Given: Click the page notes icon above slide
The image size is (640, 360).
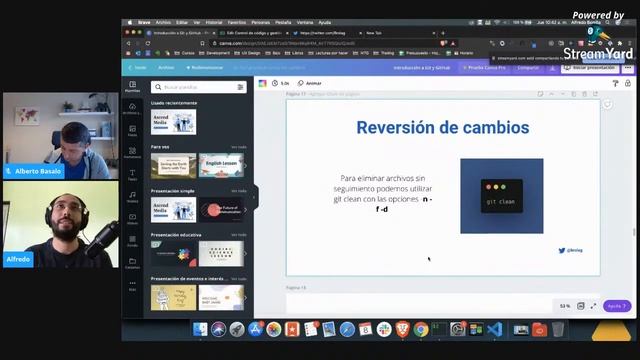Looking at the screenshot, I should click(540, 94).
